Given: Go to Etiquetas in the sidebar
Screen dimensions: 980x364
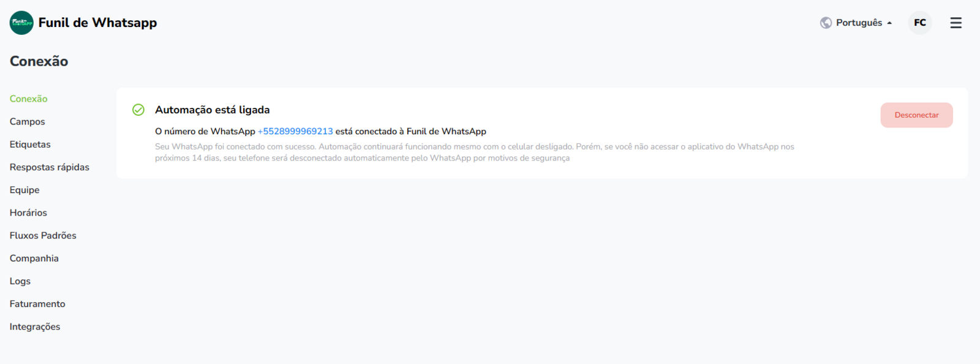Looking at the screenshot, I should [30, 144].
